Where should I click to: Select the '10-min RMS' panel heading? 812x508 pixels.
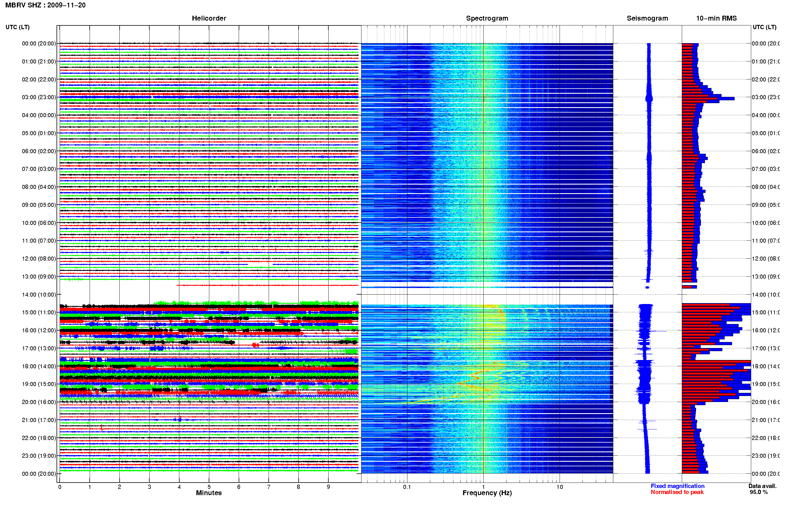[716, 18]
